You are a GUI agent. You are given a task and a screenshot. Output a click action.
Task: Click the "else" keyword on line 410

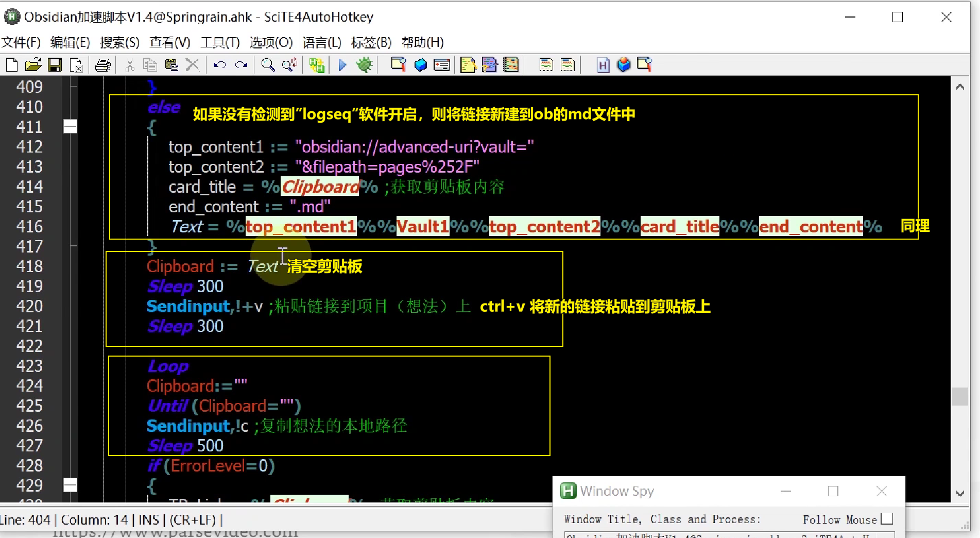pos(164,107)
